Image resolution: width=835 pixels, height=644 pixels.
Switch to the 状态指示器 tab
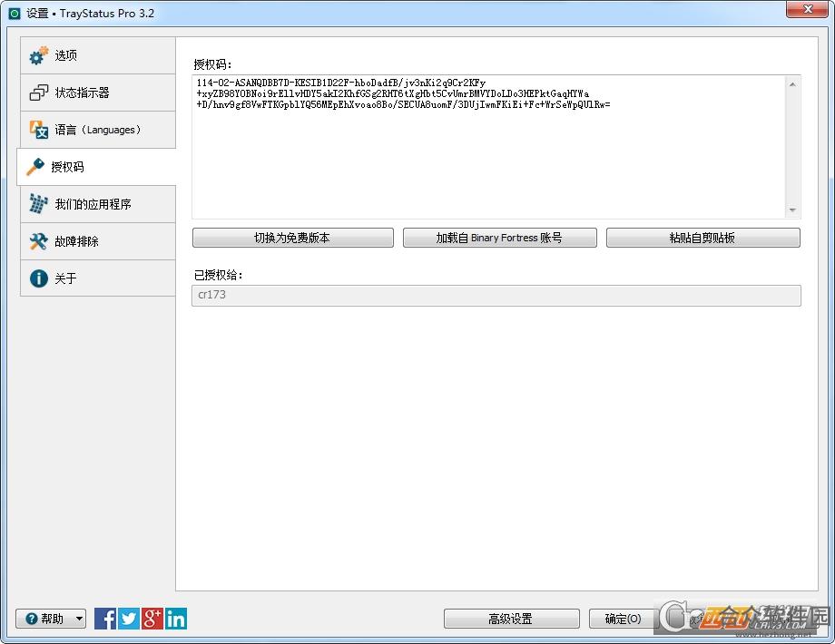pyautogui.click(x=98, y=93)
